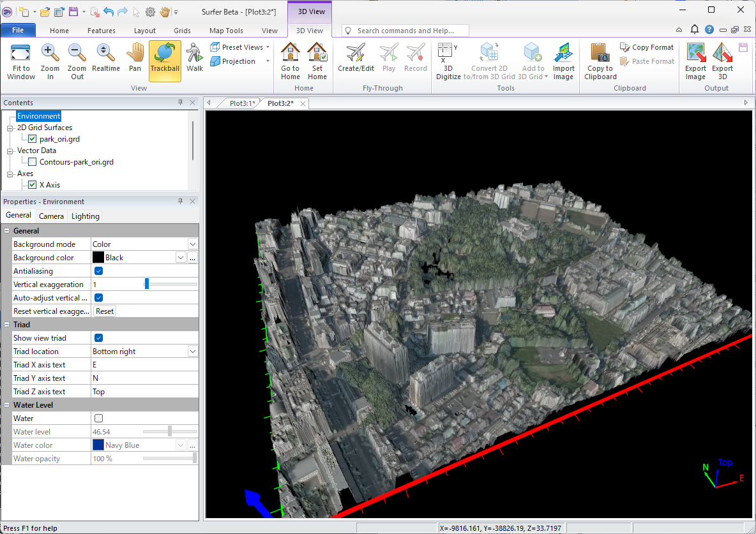Click the Reset vertical exaggeration button
The height and width of the screenshot is (534, 756).
tap(105, 311)
